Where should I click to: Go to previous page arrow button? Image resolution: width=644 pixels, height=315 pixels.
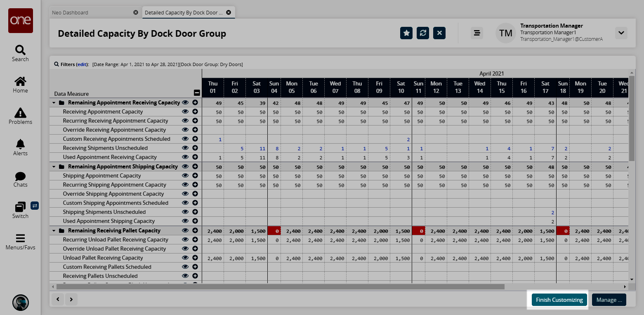pyautogui.click(x=58, y=299)
